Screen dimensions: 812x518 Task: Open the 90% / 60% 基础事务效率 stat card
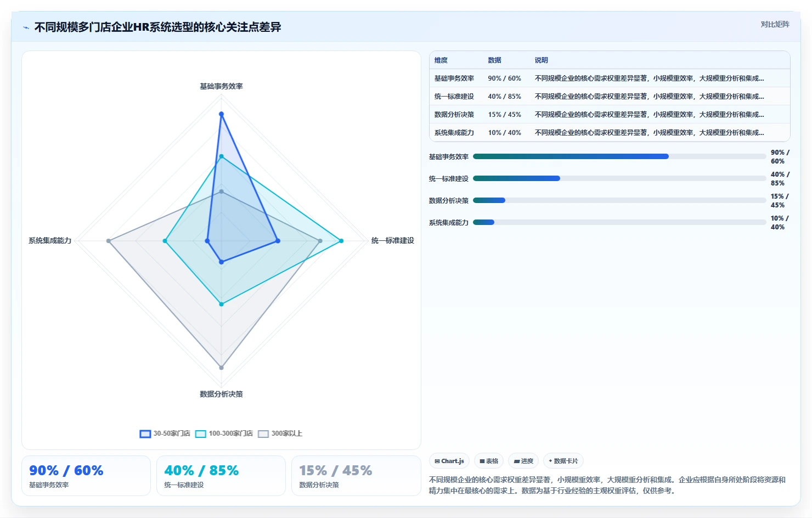pyautogui.click(x=86, y=476)
